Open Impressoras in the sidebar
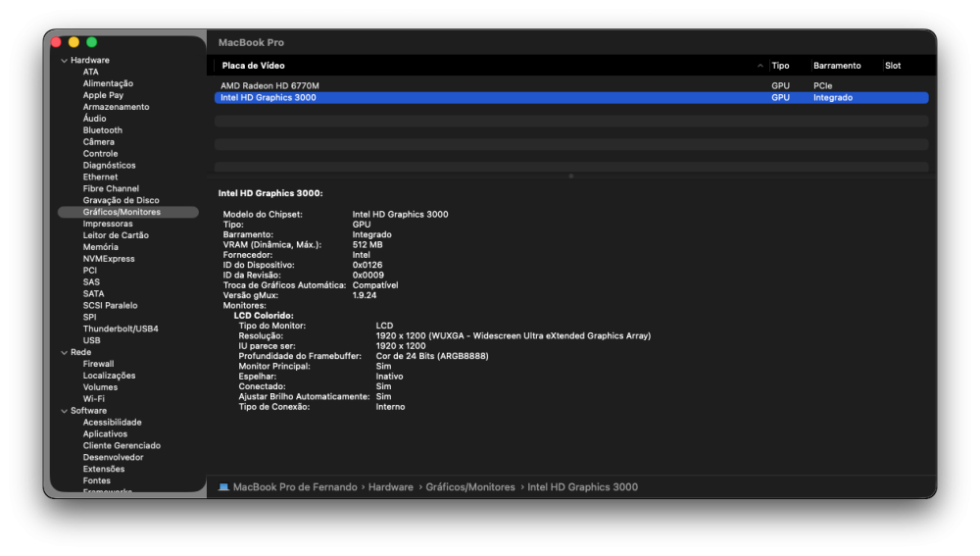The image size is (980, 556). coord(108,224)
